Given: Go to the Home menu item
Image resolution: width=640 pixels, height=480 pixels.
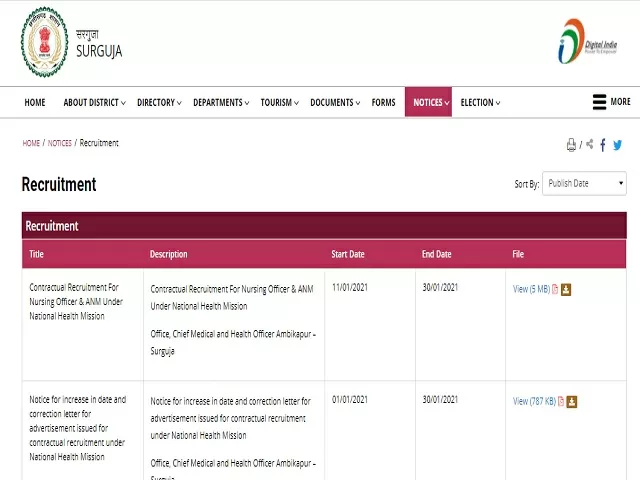Looking at the screenshot, I should pos(35,102).
